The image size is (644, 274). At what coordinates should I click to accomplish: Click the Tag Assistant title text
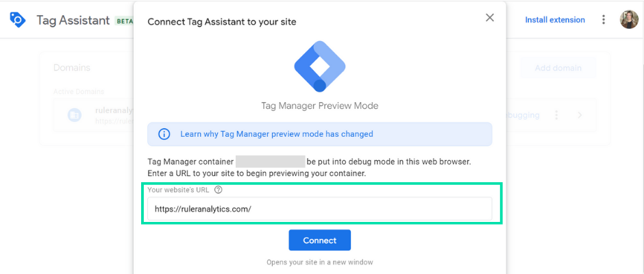tap(73, 20)
